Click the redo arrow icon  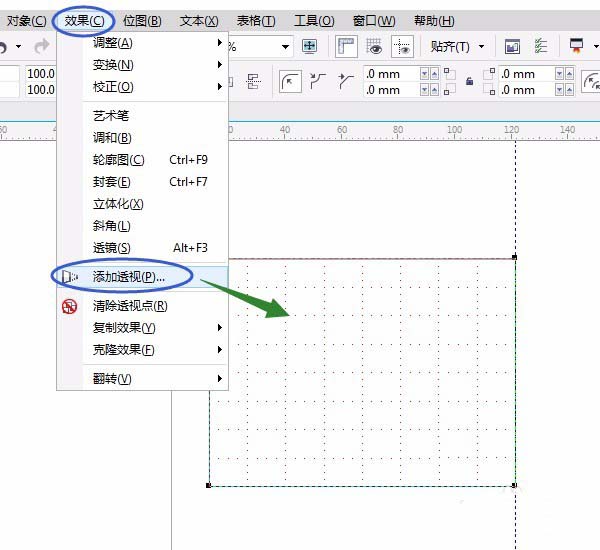[x=41, y=46]
